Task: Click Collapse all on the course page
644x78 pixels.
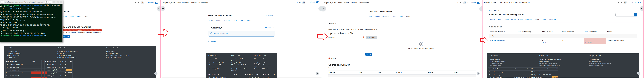Action: (268, 28)
